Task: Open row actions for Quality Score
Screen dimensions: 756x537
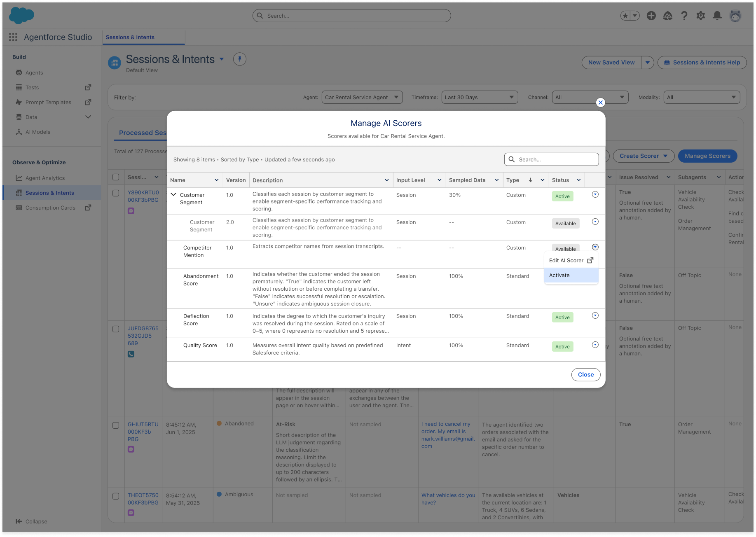Action: tap(595, 345)
